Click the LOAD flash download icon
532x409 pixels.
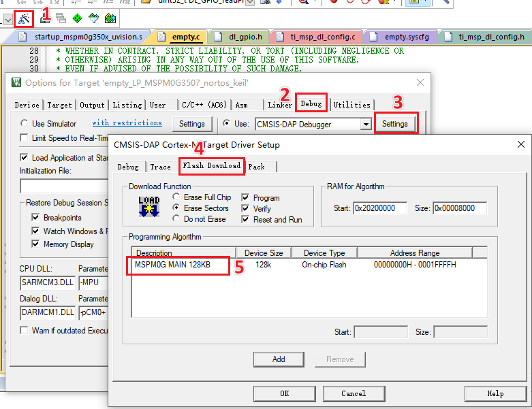(x=149, y=206)
